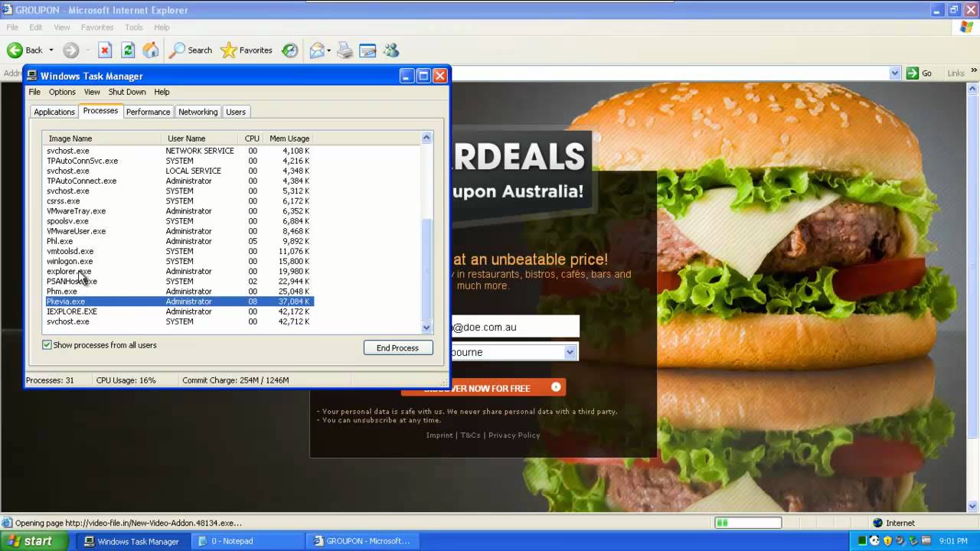The height and width of the screenshot is (551, 980).
Task: Click the page loading progress bar
Action: 748,523
